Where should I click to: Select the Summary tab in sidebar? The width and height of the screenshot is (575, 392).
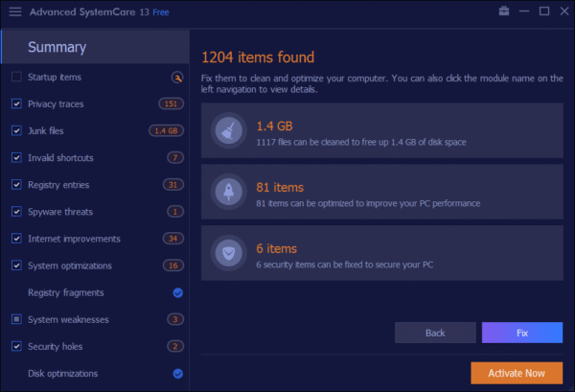(x=57, y=47)
